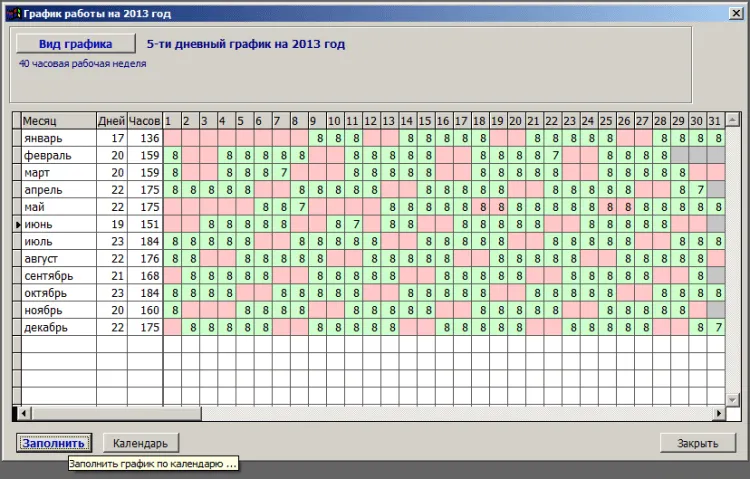Click the app icon in the title bar

[x=13, y=13]
